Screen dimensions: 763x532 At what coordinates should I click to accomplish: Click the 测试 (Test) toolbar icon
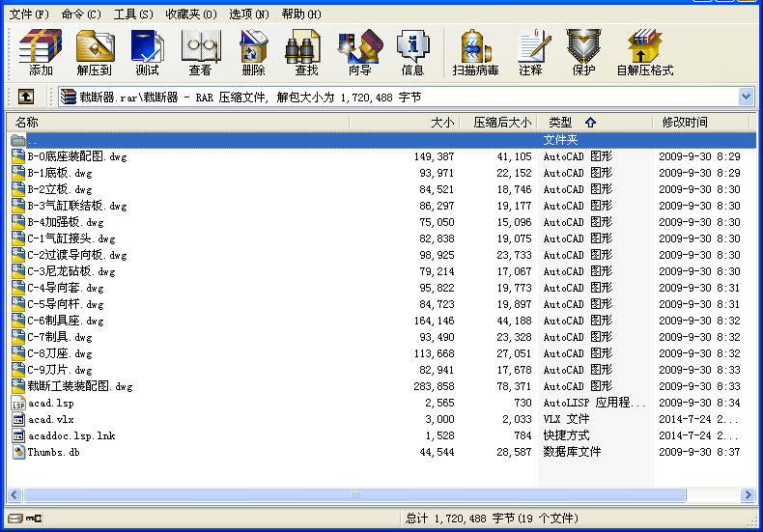(148, 52)
